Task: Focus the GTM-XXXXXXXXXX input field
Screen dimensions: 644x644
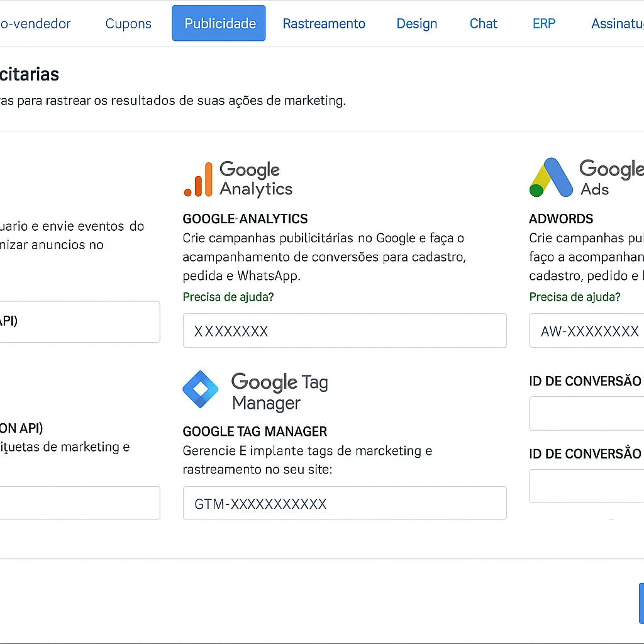Action: click(x=345, y=503)
